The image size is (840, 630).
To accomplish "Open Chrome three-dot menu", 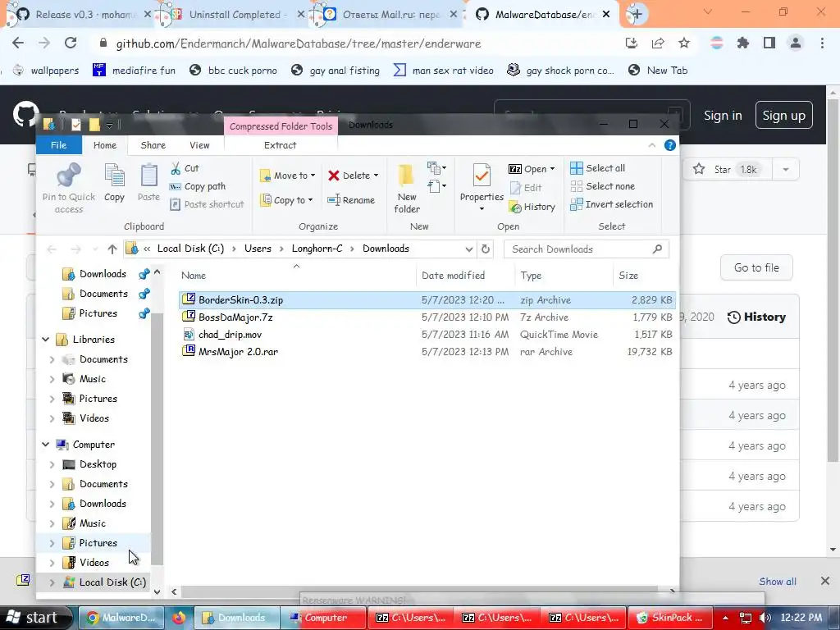I will point(822,43).
